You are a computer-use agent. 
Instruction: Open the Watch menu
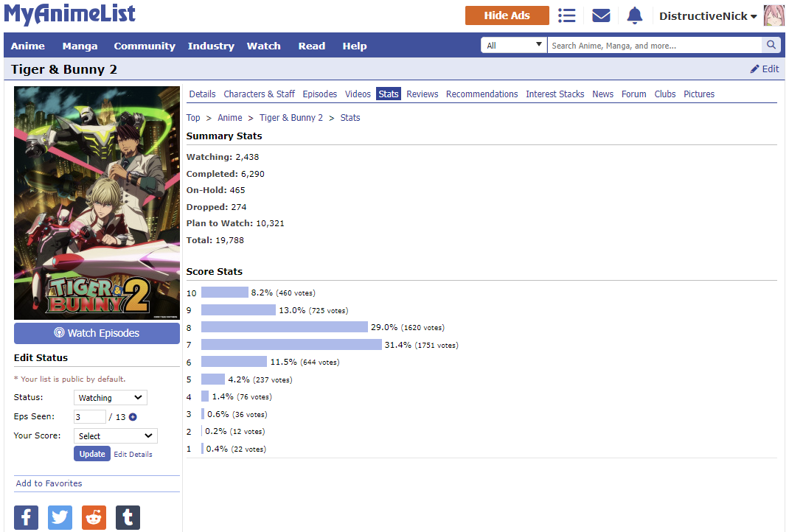coord(264,46)
